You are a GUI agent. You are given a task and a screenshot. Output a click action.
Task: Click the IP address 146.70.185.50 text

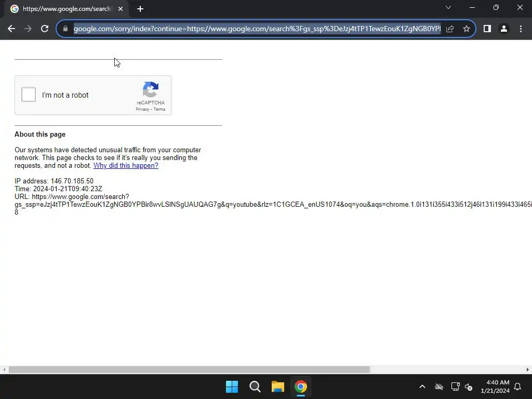(x=54, y=181)
